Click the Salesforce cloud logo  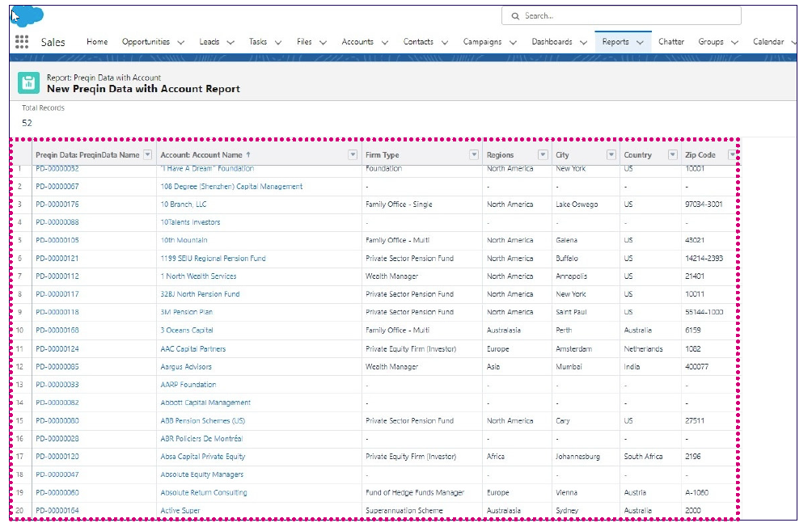[27, 15]
